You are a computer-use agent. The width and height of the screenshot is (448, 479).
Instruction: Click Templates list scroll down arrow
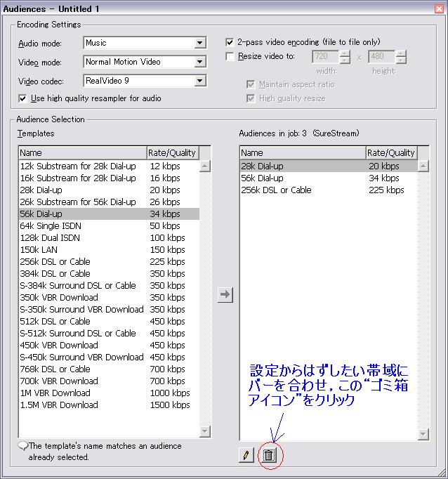(x=204, y=431)
